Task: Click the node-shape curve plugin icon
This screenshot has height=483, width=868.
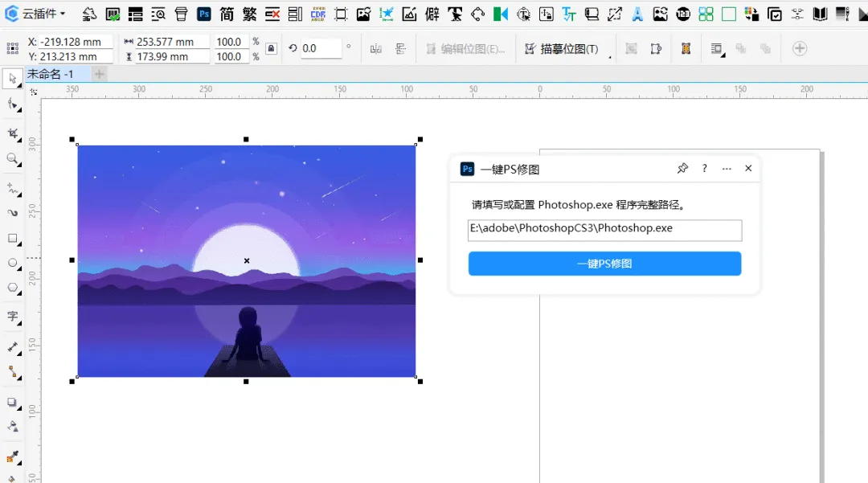Action: (477, 14)
